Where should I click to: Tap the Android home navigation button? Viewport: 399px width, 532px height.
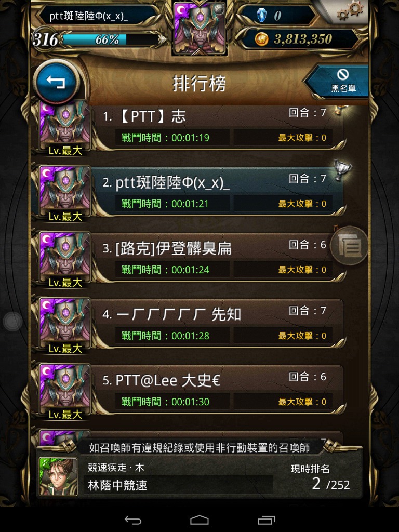[x=199, y=520]
